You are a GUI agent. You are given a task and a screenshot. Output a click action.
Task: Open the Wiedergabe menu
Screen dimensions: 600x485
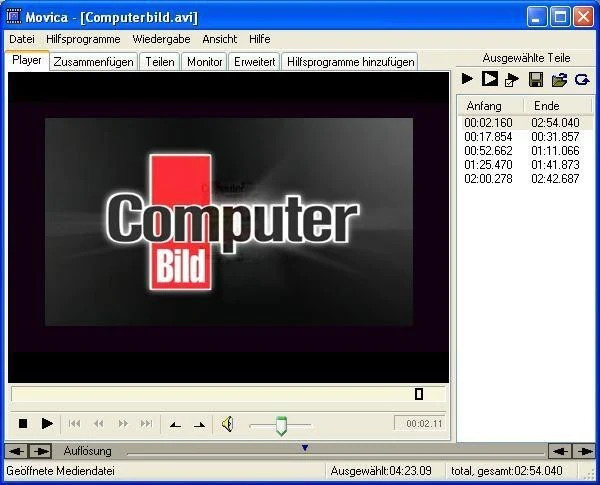click(161, 39)
